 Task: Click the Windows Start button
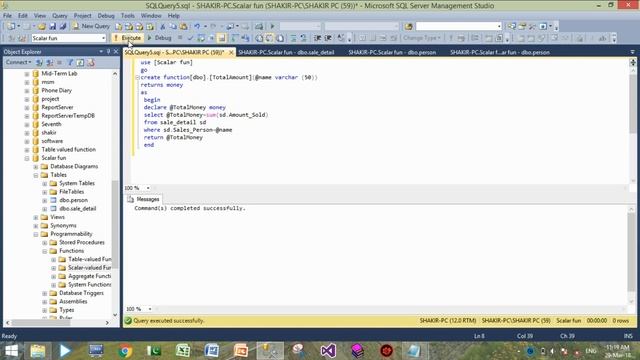coord(11,351)
